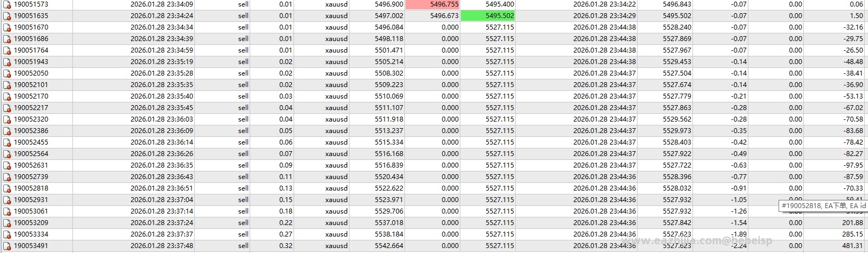This screenshot has width=868, height=253.
Task: Click the order icon for 190053491
Action: click(x=7, y=246)
